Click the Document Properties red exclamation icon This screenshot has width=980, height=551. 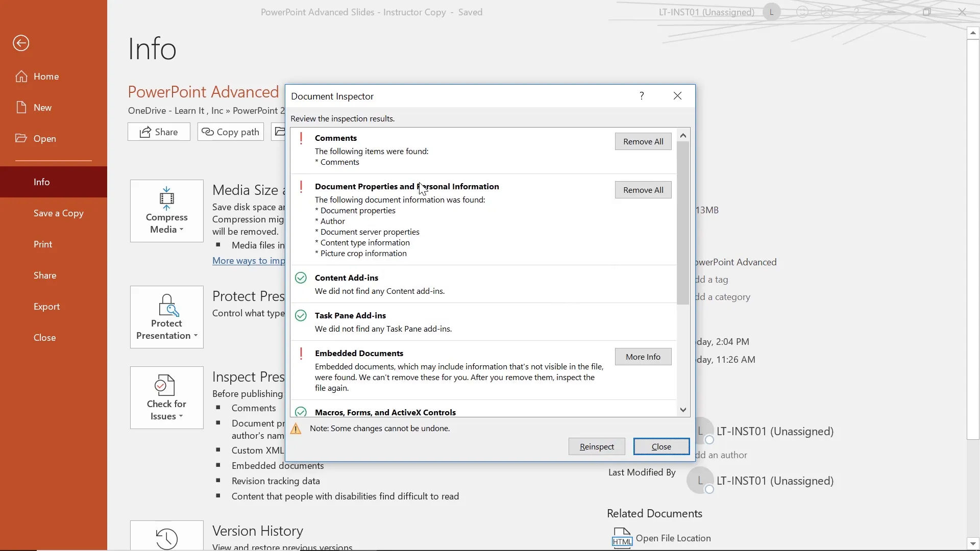pyautogui.click(x=301, y=187)
